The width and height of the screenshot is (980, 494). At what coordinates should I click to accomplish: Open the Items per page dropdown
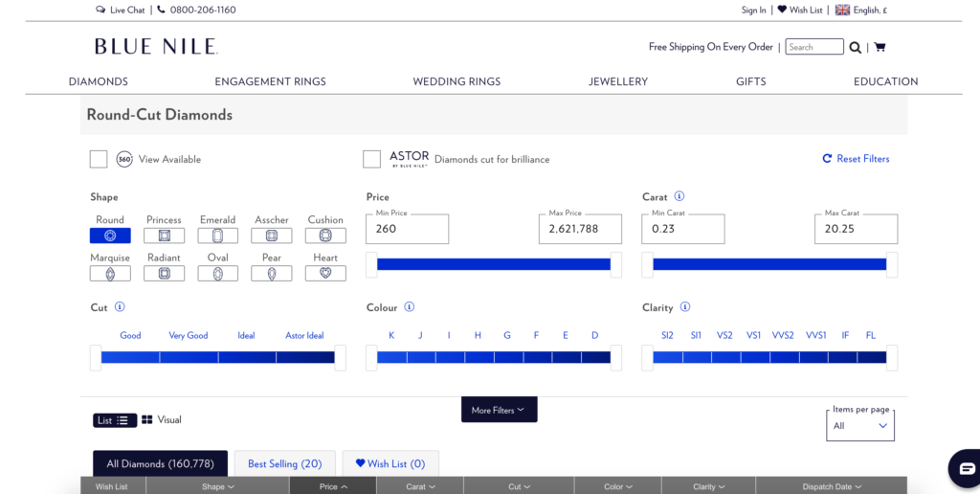(860, 426)
